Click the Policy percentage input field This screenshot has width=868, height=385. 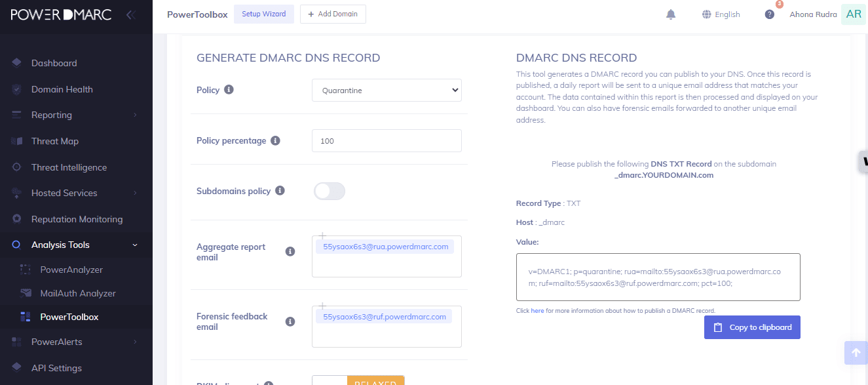(387, 141)
